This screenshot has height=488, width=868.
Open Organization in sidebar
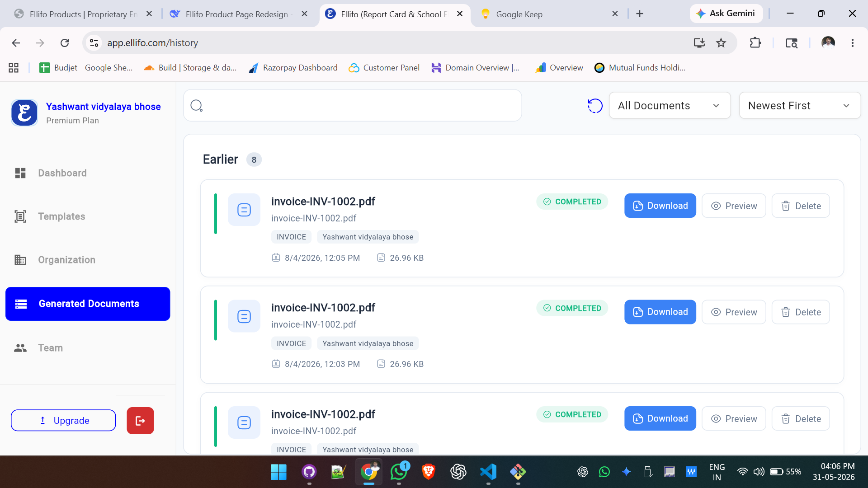[x=66, y=260]
